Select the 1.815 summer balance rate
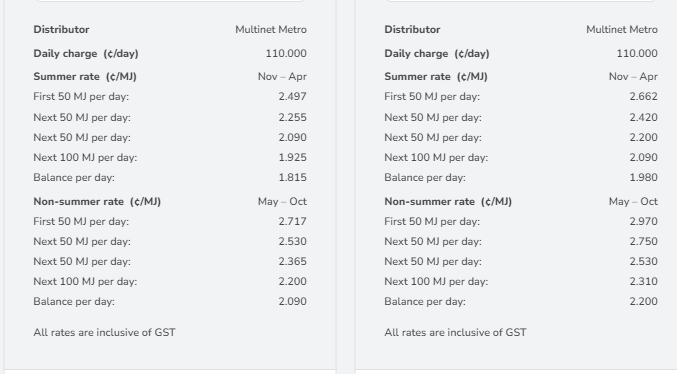677x374 pixels. coord(293,177)
